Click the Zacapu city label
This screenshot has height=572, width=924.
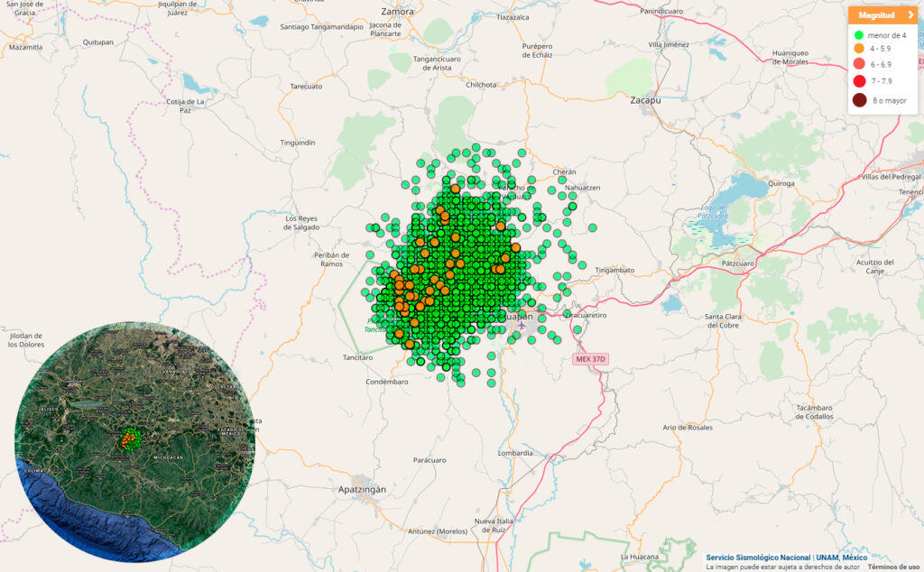pyautogui.click(x=645, y=100)
